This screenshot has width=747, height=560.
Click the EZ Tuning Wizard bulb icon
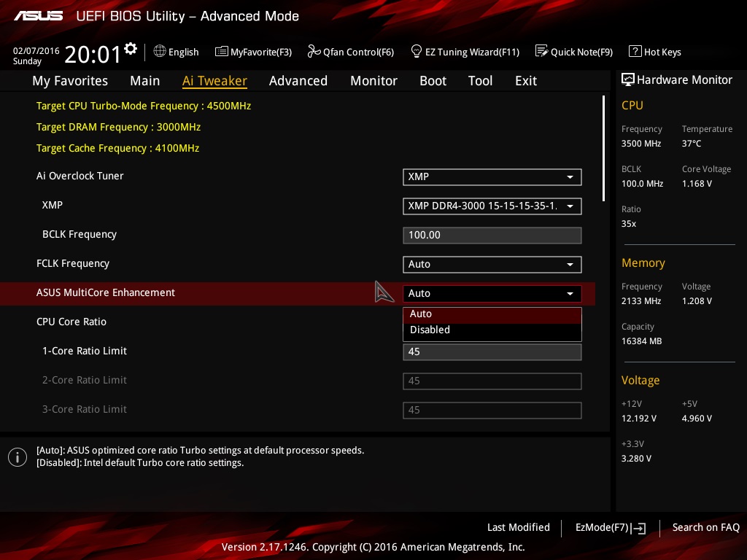pos(417,51)
